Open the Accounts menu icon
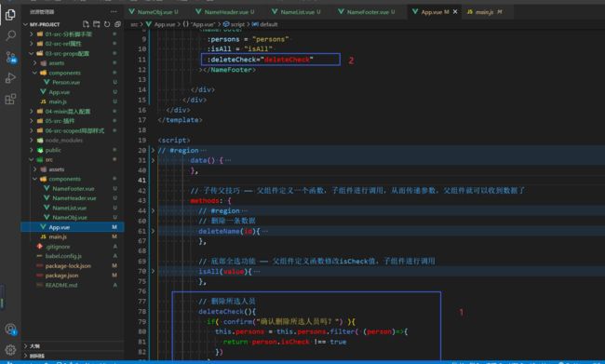 click(10, 329)
